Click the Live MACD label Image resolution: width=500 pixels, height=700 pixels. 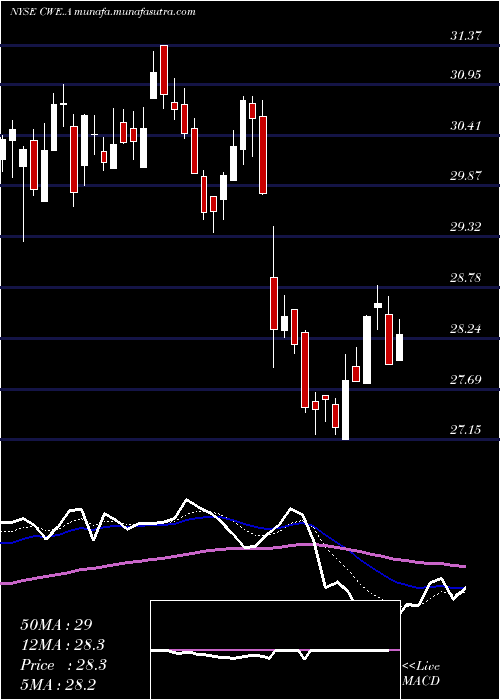tap(421, 674)
